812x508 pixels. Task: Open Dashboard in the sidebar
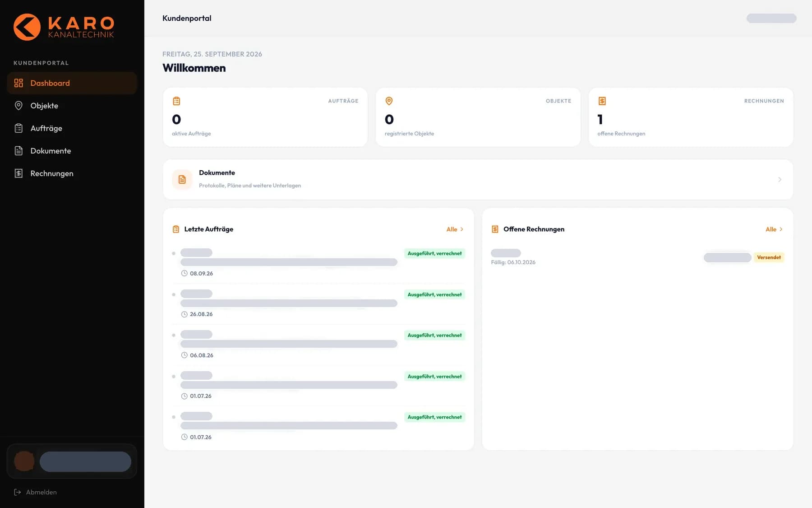[x=72, y=83]
